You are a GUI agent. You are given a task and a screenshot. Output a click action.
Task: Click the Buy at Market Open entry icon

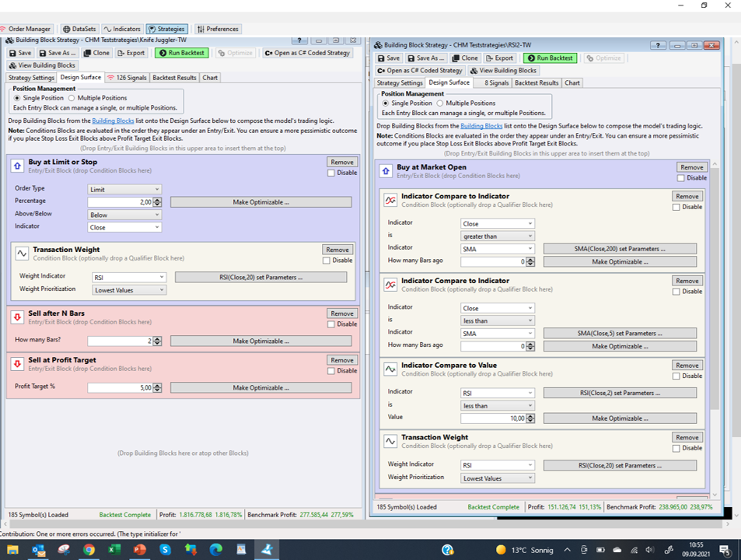point(386,171)
